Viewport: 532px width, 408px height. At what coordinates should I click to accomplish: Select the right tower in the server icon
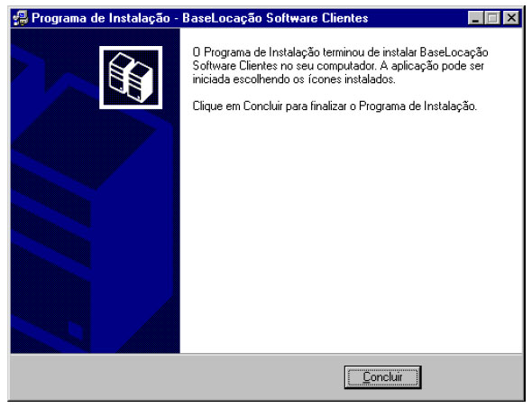point(141,83)
